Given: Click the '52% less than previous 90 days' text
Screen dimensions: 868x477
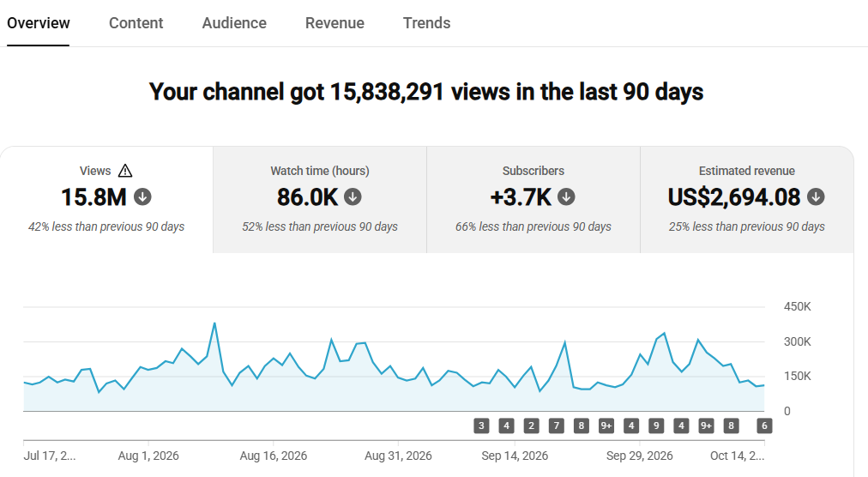Looking at the screenshot, I should pyautogui.click(x=320, y=226).
